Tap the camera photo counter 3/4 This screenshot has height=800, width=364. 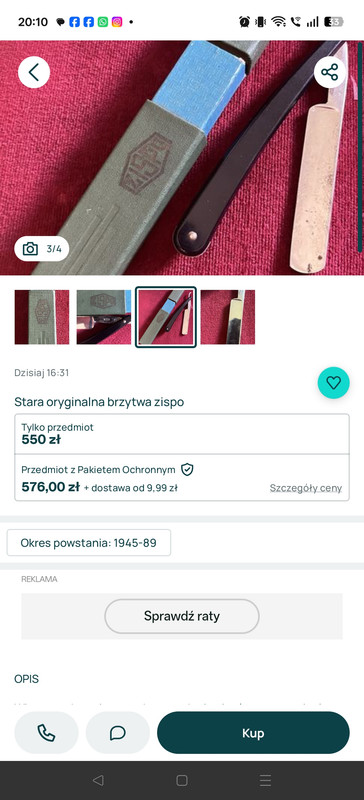click(x=42, y=249)
